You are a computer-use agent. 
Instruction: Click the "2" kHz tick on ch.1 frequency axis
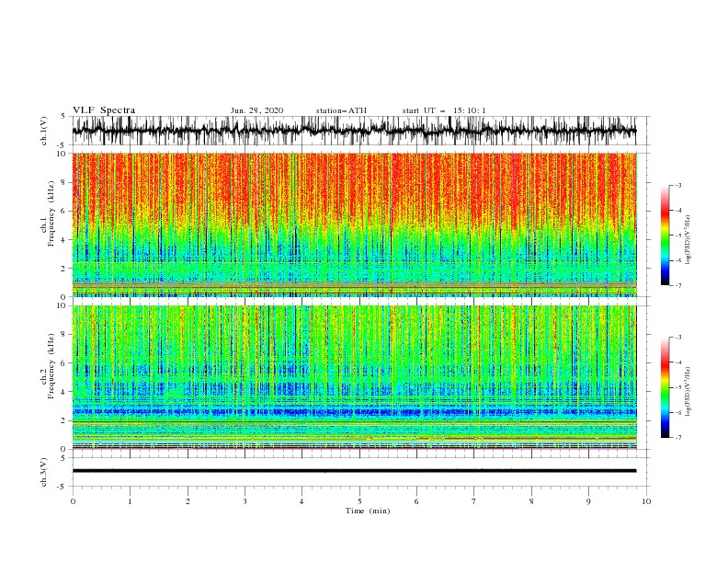click(x=63, y=268)
